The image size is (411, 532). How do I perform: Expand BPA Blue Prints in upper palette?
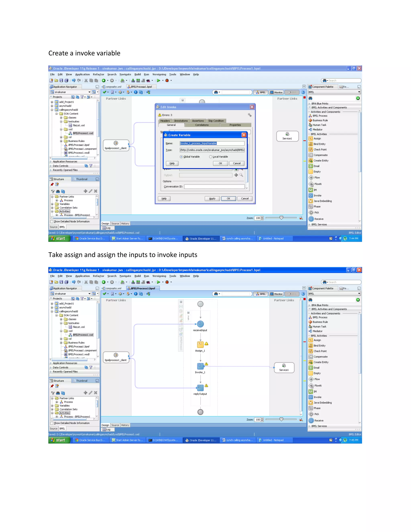click(309, 104)
